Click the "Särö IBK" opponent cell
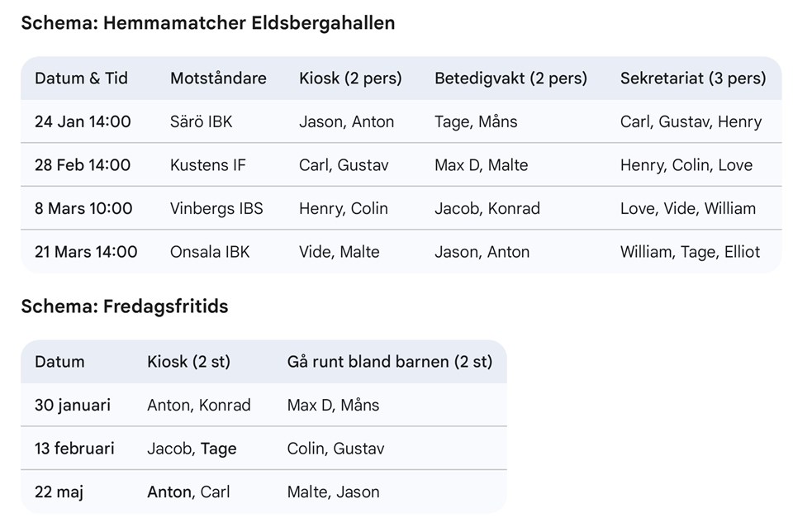The image size is (793, 532). (202, 121)
